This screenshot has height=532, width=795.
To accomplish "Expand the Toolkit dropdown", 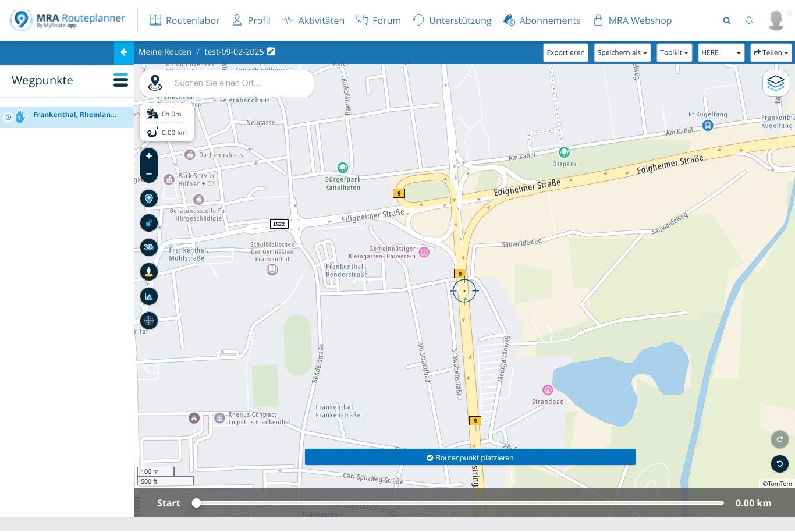I will [674, 52].
